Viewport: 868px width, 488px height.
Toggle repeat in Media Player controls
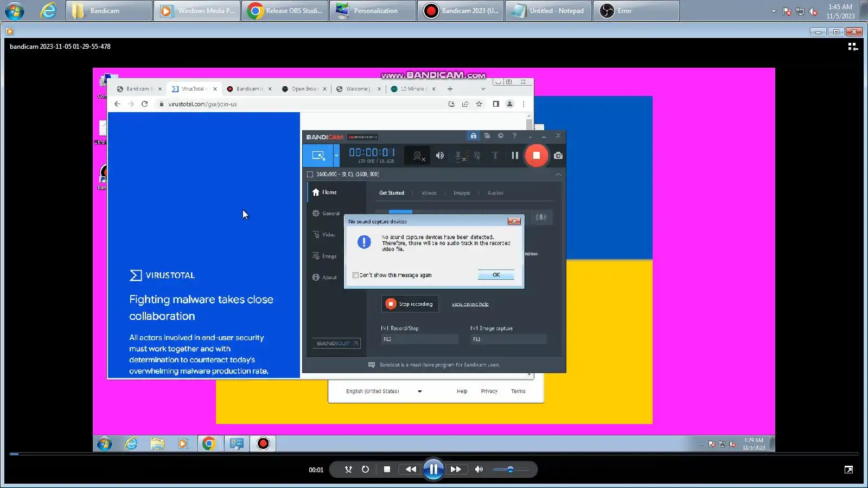[365, 470]
